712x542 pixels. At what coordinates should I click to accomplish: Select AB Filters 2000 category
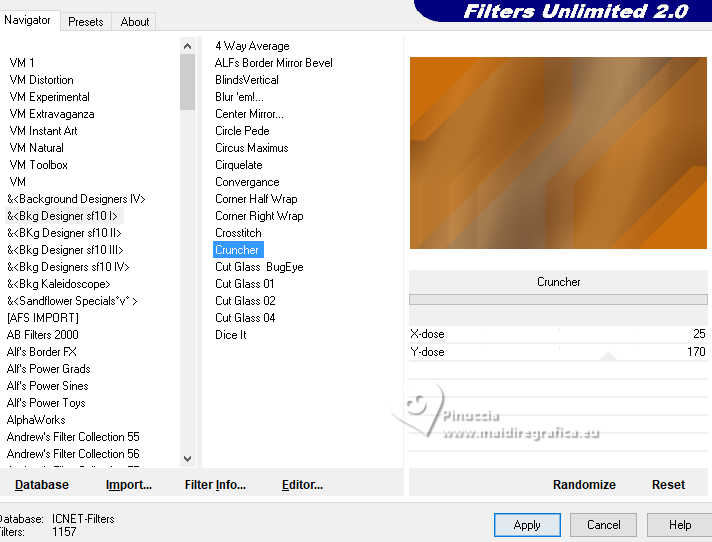[x=43, y=335]
